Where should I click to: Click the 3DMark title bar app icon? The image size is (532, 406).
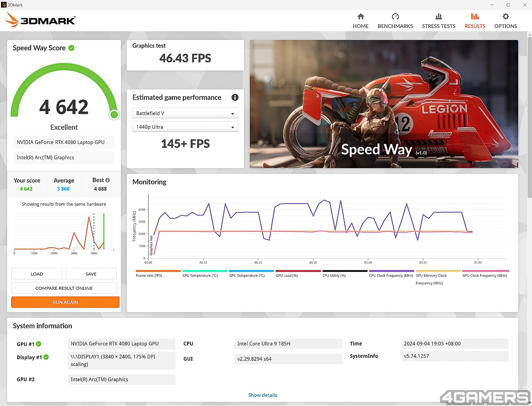point(4,5)
